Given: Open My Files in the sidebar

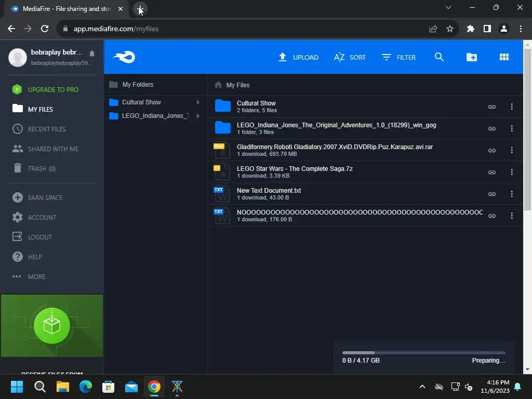Looking at the screenshot, I should point(33,109).
